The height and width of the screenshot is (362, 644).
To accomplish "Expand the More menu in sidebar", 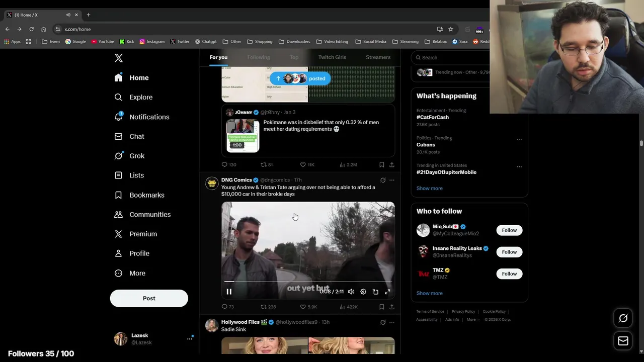I will pos(130,274).
